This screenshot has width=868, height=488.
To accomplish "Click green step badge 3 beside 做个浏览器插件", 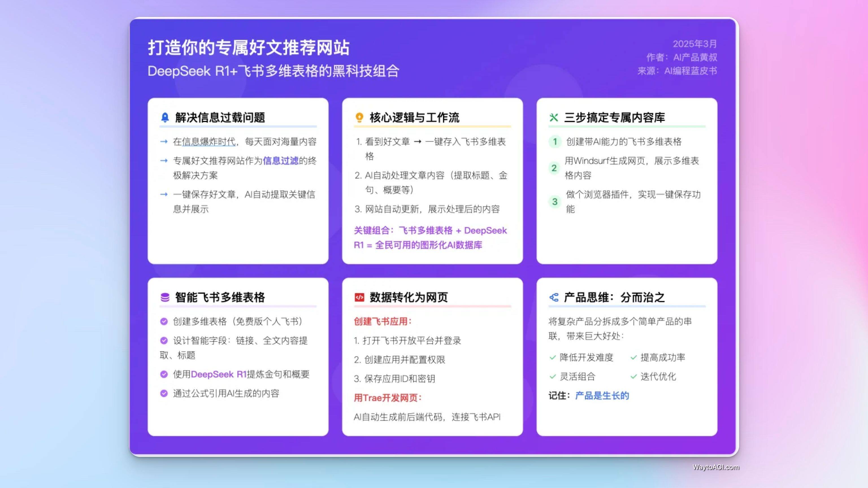I will point(555,201).
